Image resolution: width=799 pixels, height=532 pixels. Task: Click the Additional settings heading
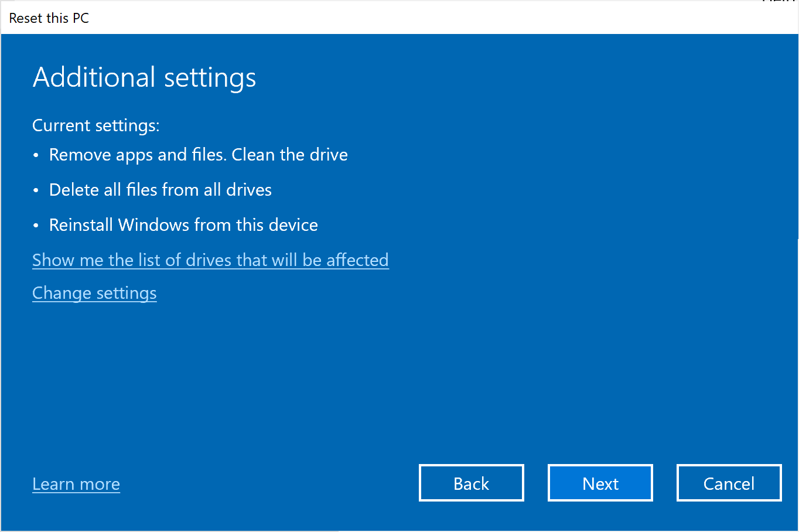coord(144,77)
